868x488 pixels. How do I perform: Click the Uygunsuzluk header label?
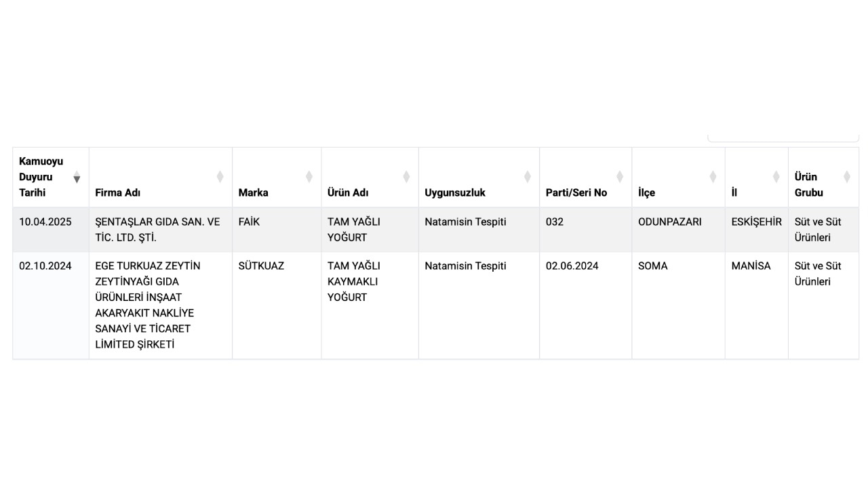(x=455, y=192)
